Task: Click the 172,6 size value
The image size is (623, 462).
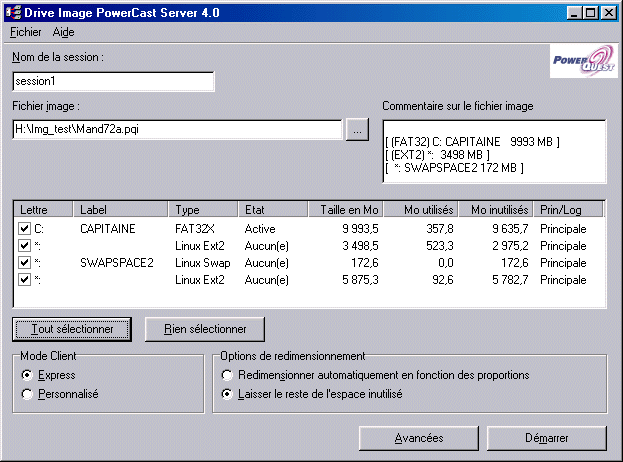Action: [365, 263]
